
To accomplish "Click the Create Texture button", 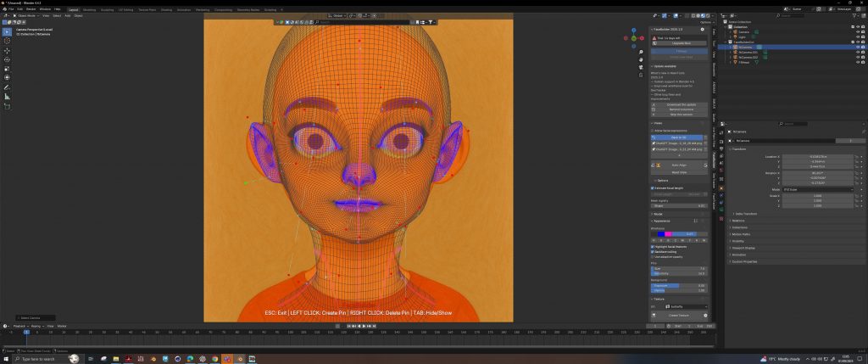I will pos(677,316).
